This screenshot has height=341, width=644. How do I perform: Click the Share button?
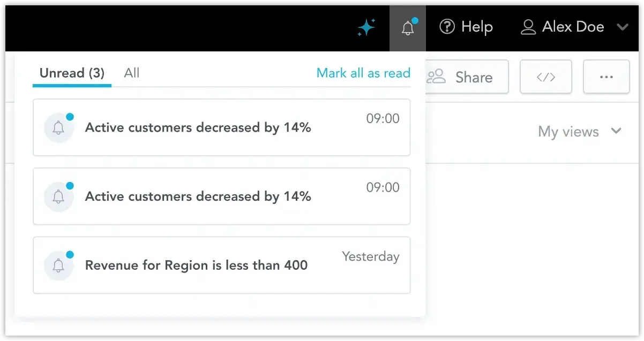465,78
